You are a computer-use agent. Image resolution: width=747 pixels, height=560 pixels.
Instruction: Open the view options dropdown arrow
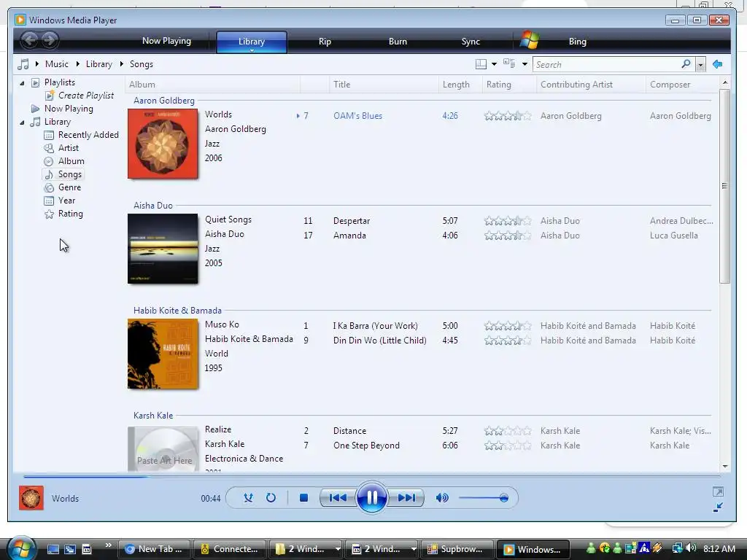click(x=525, y=64)
